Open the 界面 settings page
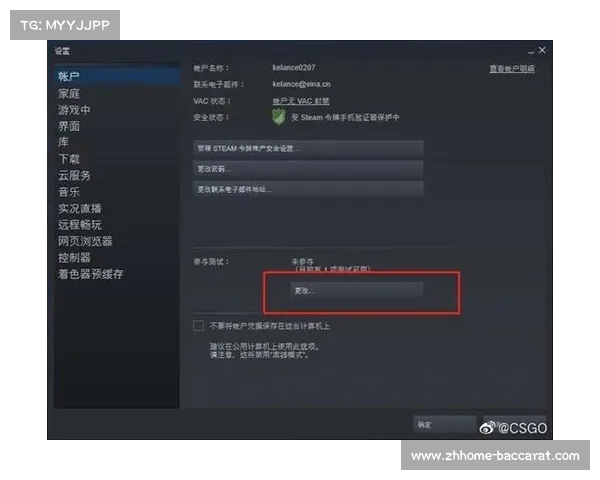Screen dimensions: 600x480 tap(69, 126)
